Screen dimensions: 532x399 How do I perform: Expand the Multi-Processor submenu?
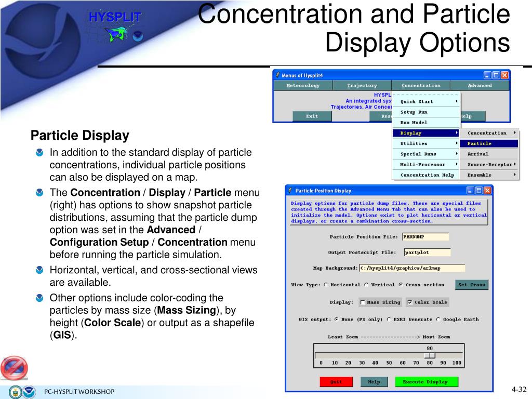coord(426,165)
